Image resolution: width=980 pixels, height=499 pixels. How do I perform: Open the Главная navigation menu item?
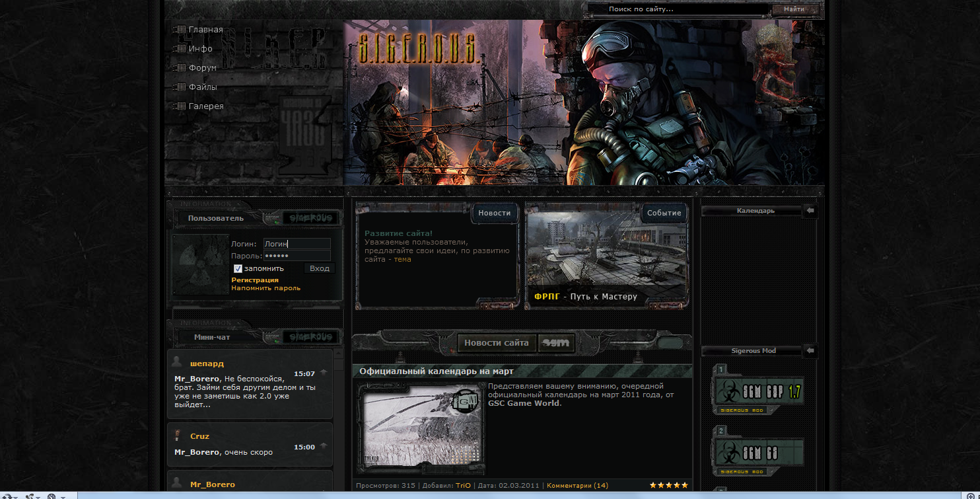coord(205,30)
